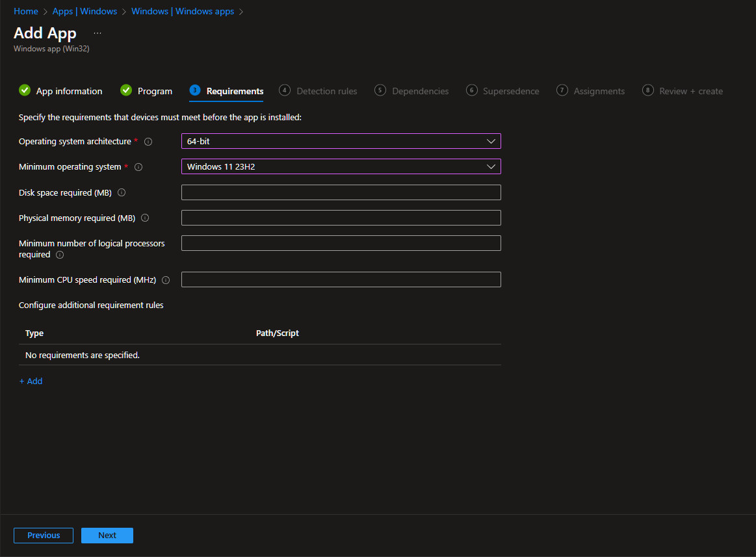This screenshot has height=557, width=756.
Task: Click step 5 circle for Dependencies
Action: point(380,90)
